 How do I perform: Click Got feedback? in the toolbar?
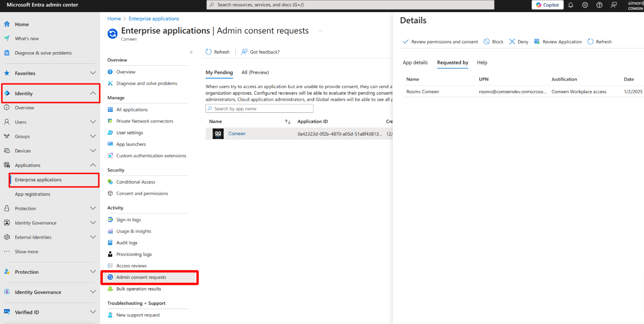tap(260, 52)
